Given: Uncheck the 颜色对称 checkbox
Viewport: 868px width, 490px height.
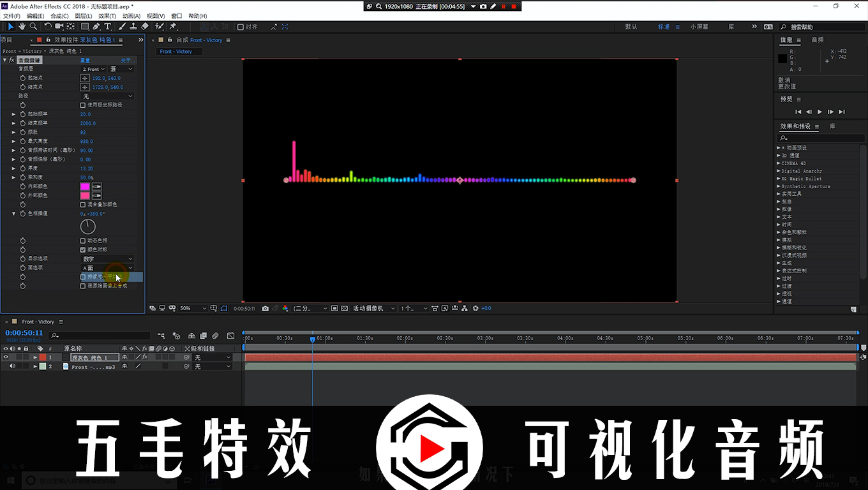Looking at the screenshot, I should (83, 249).
